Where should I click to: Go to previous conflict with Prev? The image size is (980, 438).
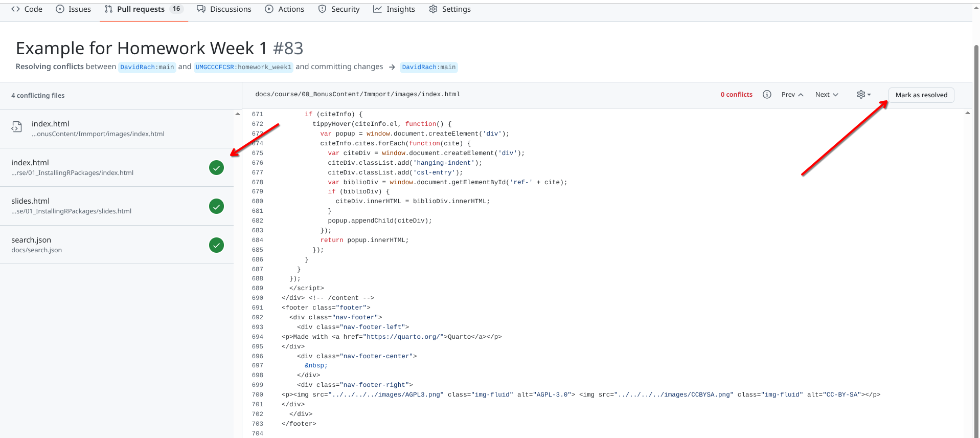(792, 95)
